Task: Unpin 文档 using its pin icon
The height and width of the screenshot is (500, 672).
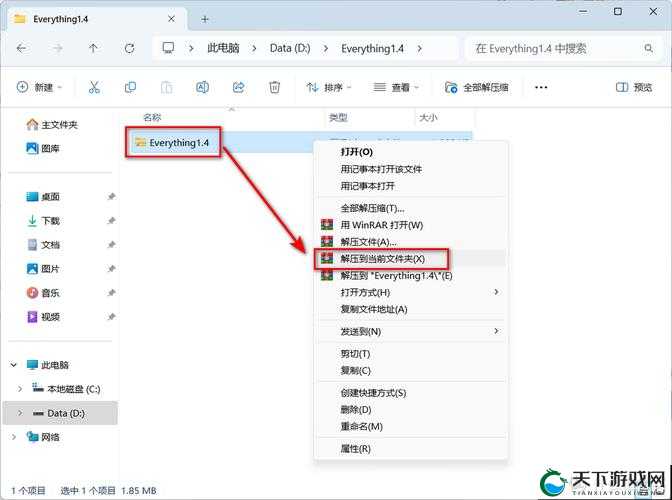Action: 111,245
